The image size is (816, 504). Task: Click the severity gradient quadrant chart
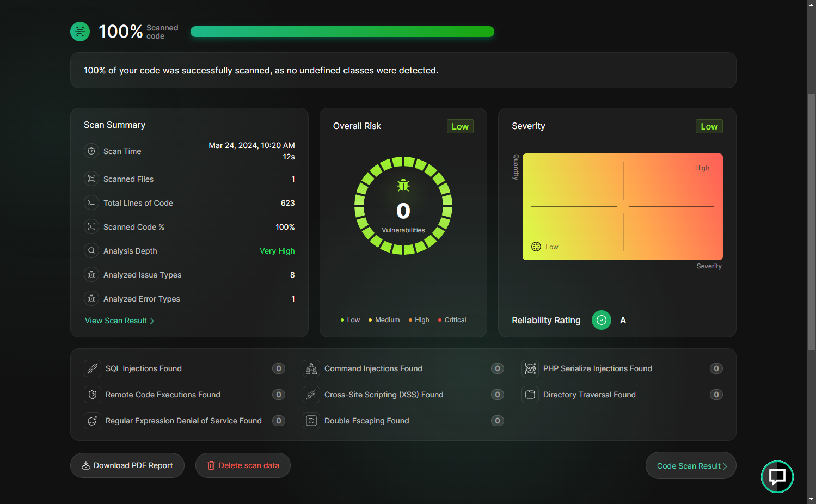(x=622, y=207)
